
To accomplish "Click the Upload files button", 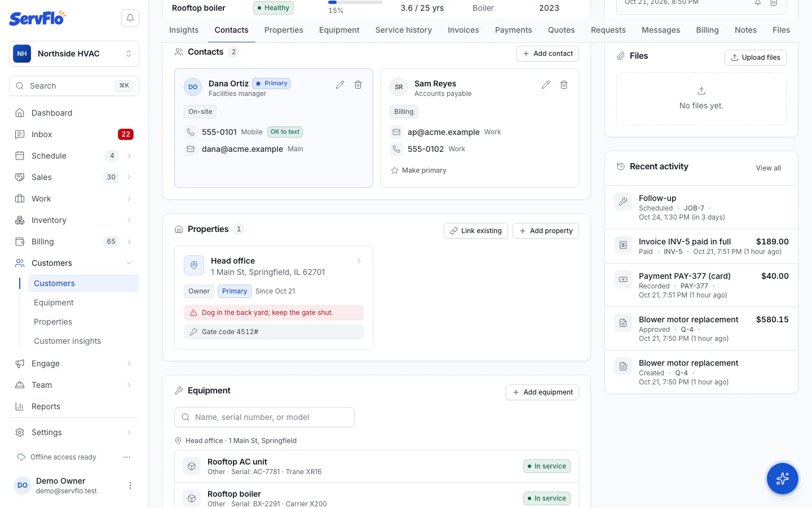I will (756, 58).
